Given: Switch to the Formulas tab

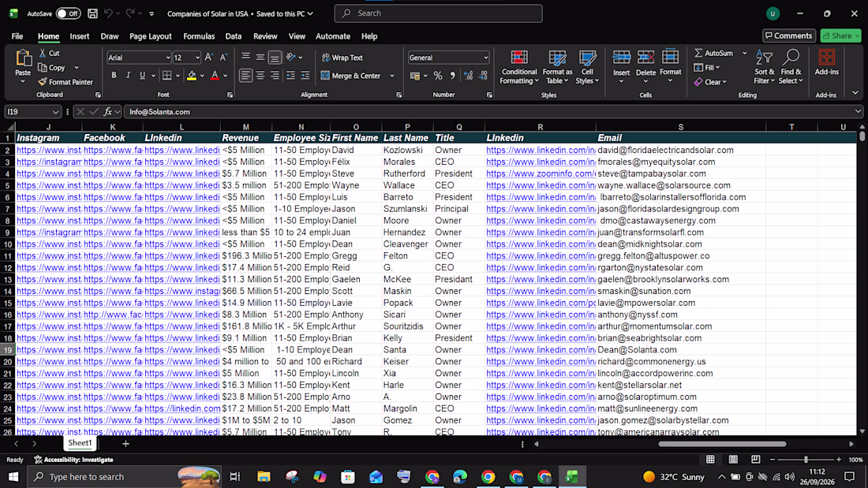Looking at the screenshot, I should (199, 36).
